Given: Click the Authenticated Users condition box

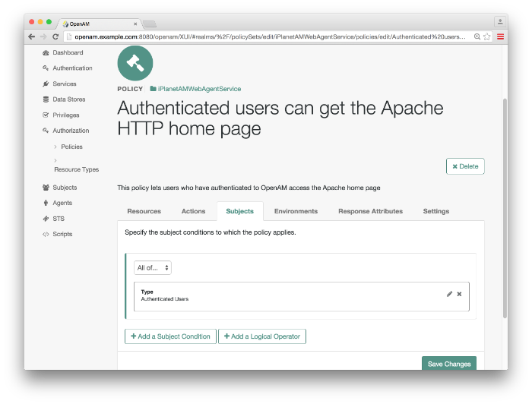Looking at the screenshot, I should click(x=302, y=297).
